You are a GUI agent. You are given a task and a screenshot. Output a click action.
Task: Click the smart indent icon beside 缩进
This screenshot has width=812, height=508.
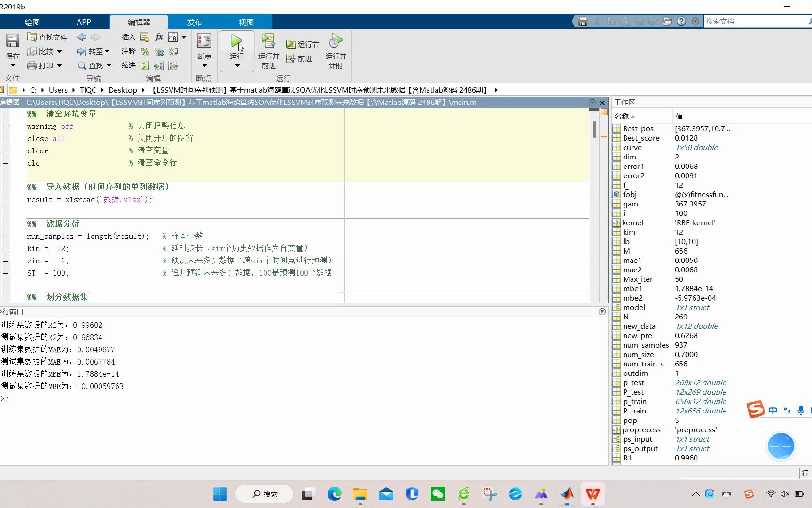(x=145, y=65)
